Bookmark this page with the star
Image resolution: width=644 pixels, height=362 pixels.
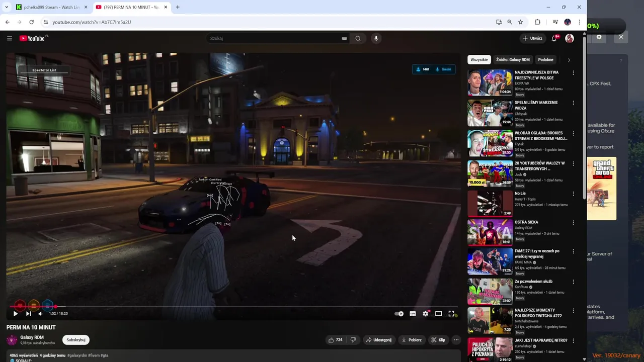tap(520, 22)
